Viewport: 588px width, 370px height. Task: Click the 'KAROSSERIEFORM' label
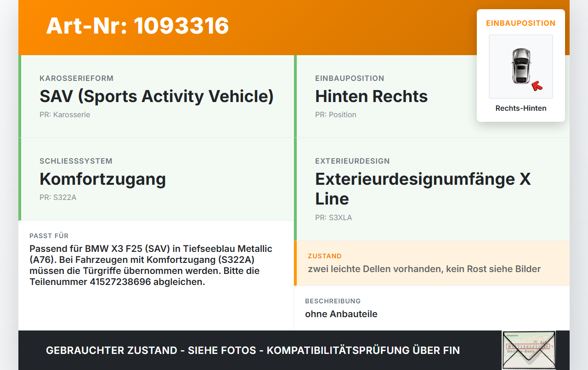[76, 79]
